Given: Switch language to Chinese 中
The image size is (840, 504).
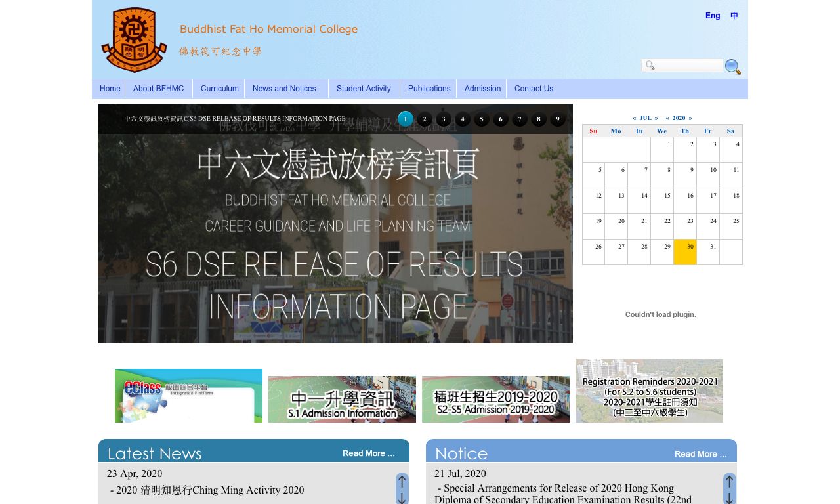Looking at the screenshot, I should click(734, 16).
